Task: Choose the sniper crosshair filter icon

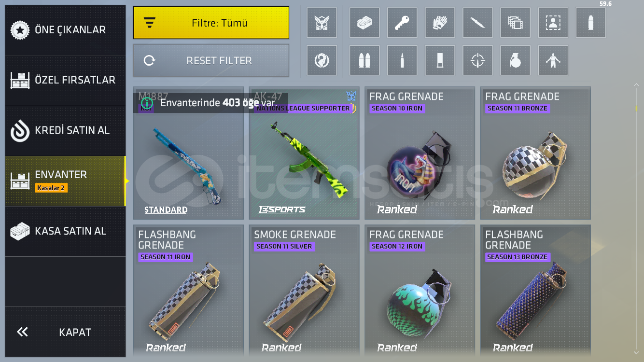Action: (477, 60)
